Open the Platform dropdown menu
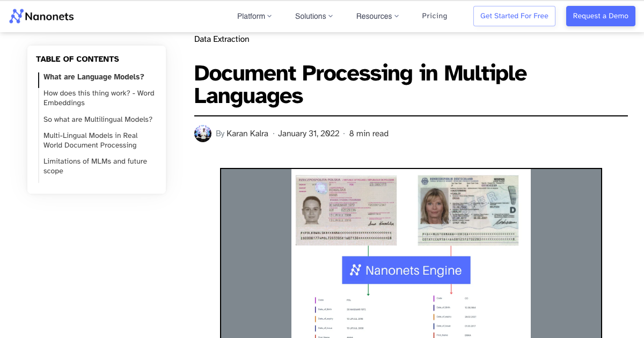Screen dimensions: 644x338 click(254, 16)
